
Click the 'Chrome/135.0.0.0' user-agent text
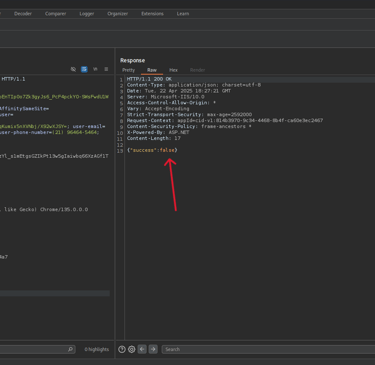pyautogui.click(x=64, y=210)
